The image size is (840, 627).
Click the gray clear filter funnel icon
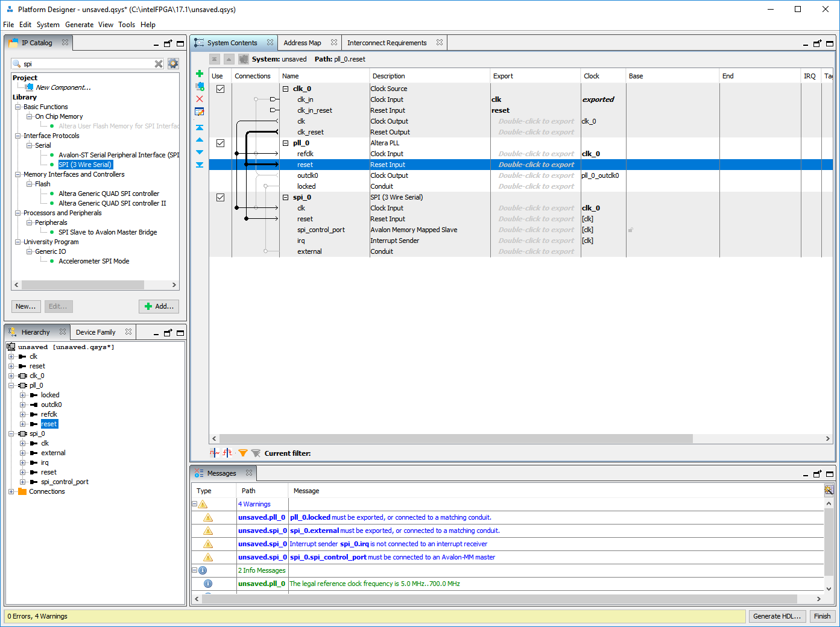(256, 453)
